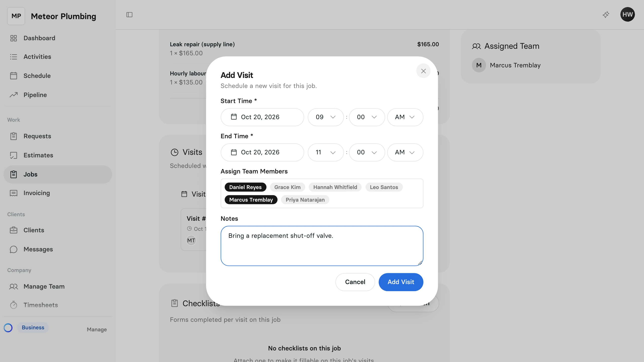This screenshot has height=362, width=644.
Task: Open the End Time AM/PM dropdown
Action: pos(405,152)
